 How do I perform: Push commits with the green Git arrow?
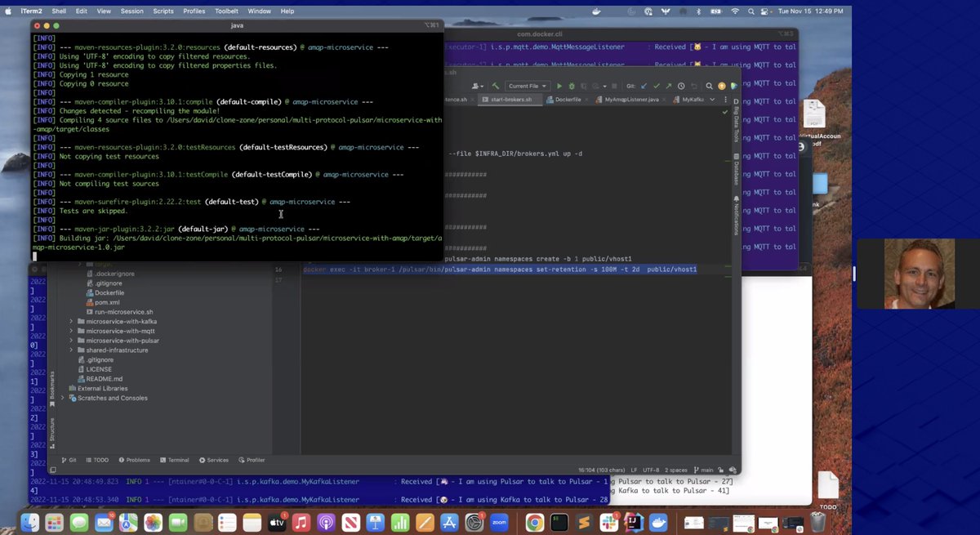click(670, 86)
